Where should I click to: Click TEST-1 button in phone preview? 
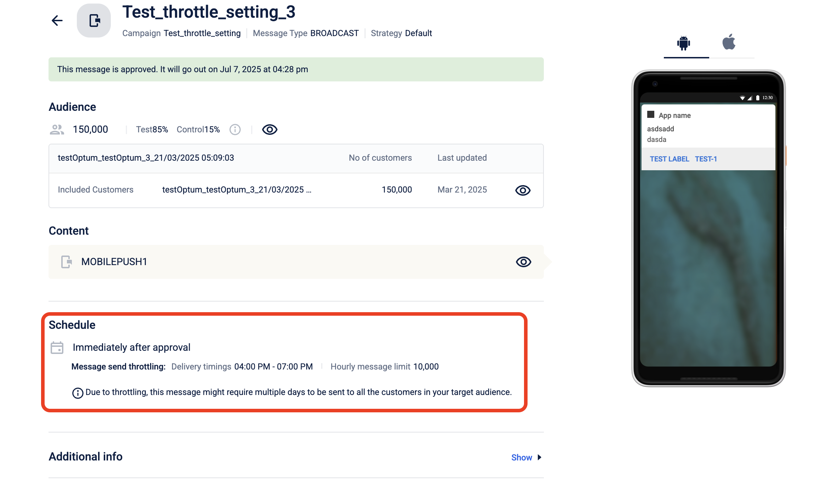point(706,159)
